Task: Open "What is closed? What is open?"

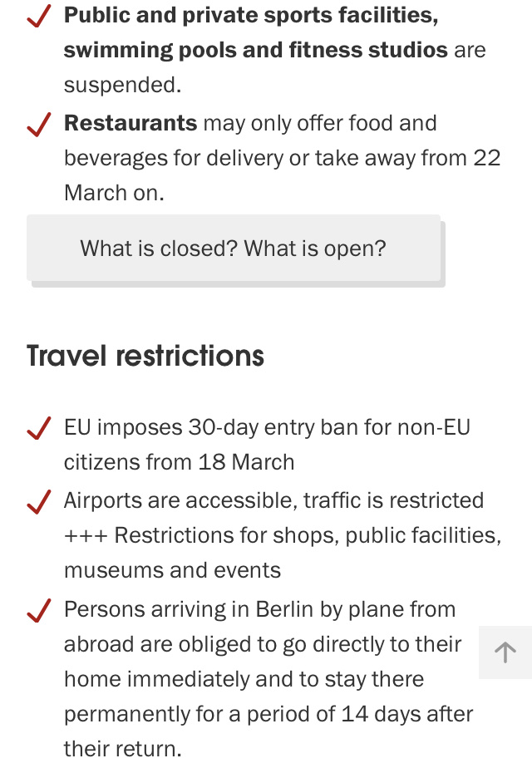Action: click(x=234, y=249)
